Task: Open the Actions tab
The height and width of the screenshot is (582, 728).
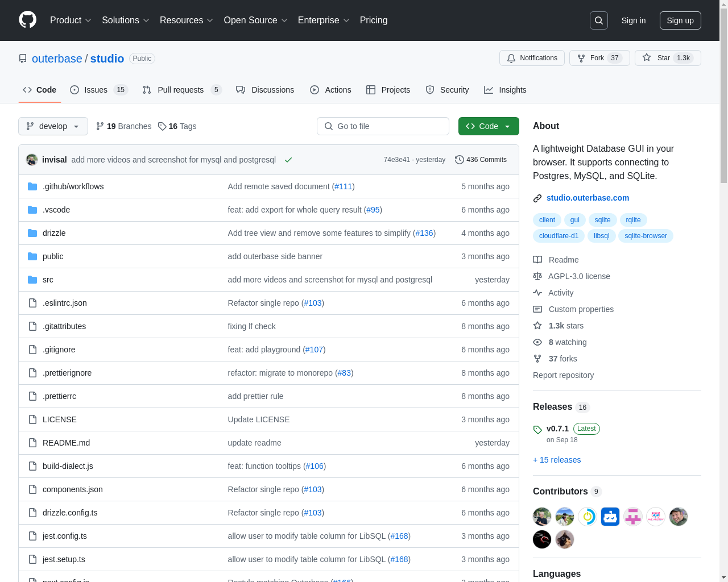Action: [x=330, y=90]
